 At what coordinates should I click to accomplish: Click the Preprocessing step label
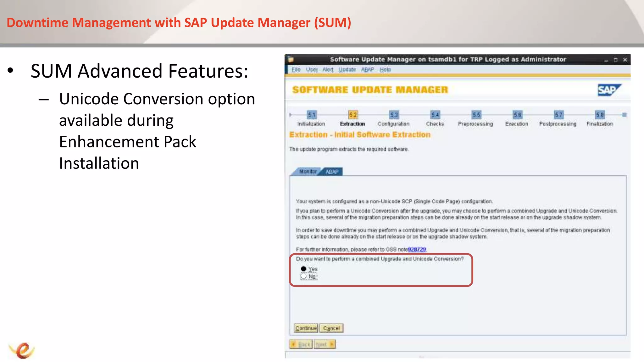click(x=475, y=124)
